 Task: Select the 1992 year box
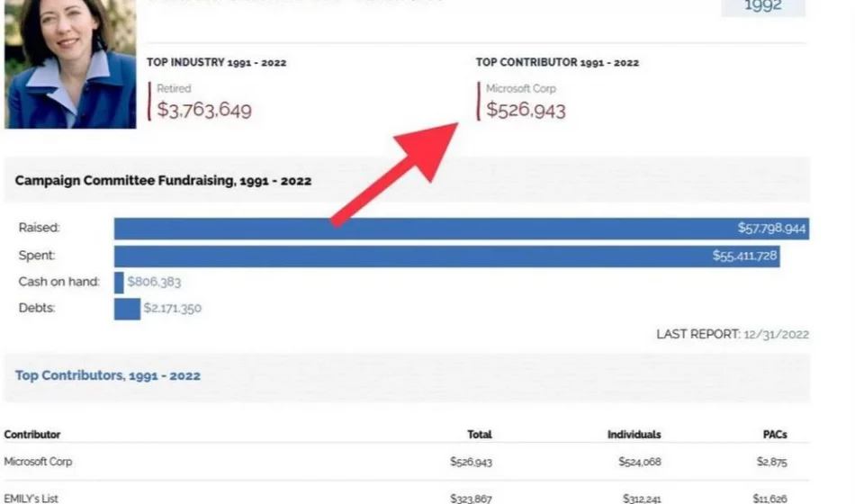(762, 7)
